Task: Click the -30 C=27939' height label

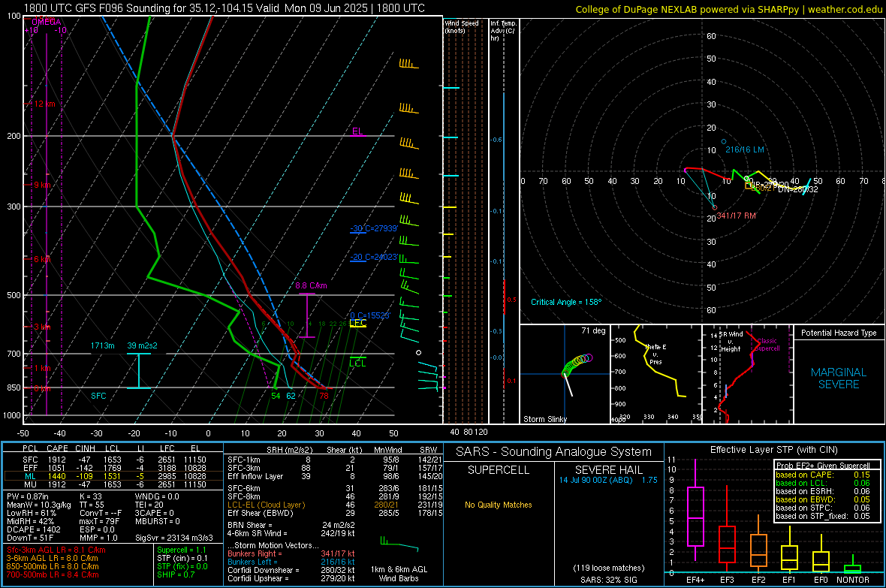Action: [x=374, y=228]
